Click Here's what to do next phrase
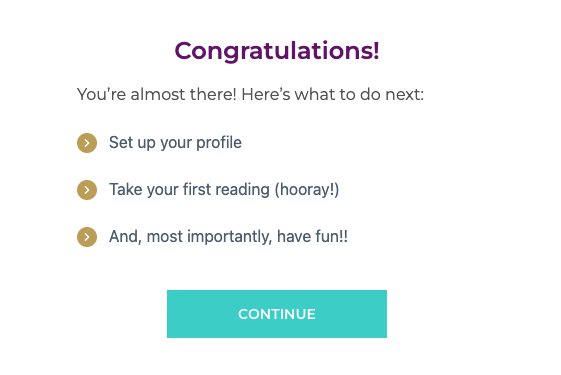561x375 pixels. tap(332, 94)
